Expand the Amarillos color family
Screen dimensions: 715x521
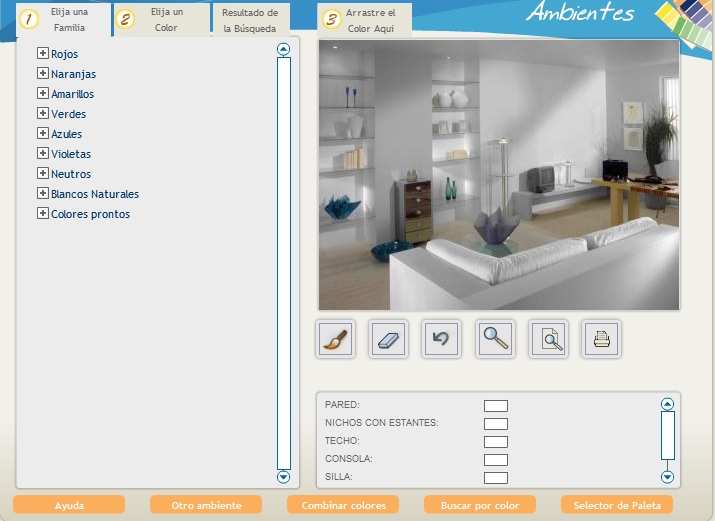pos(42,93)
